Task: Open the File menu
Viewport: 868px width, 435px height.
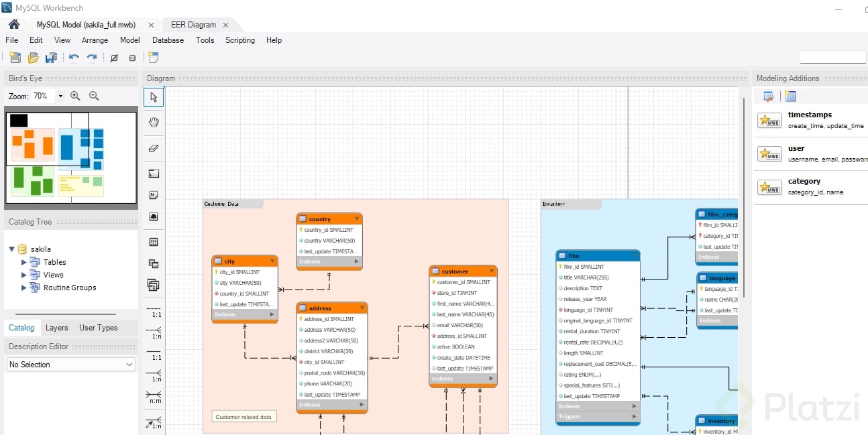Action: (x=12, y=40)
